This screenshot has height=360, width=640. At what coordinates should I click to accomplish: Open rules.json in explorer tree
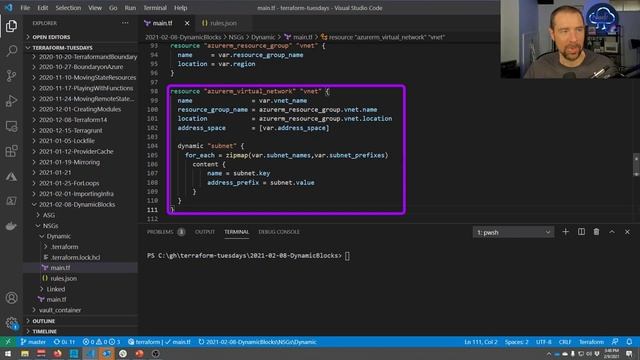point(81,278)
